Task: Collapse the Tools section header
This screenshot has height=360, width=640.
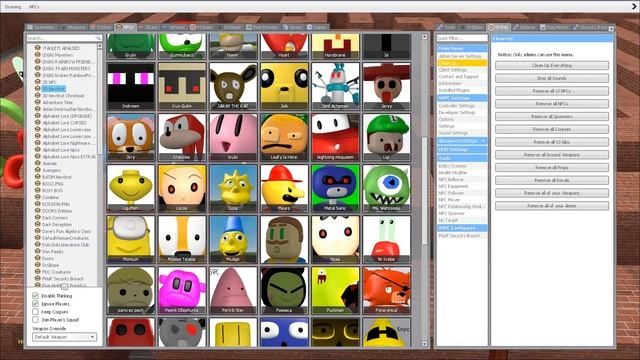Action: [x=462, y=158]
